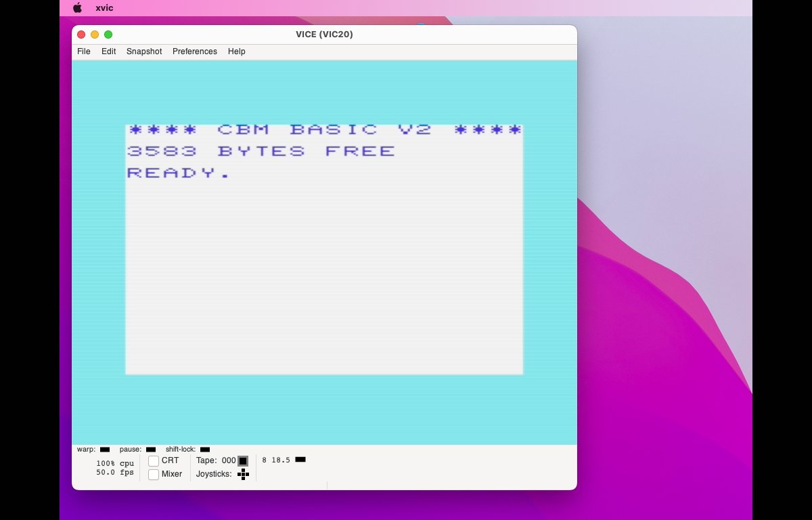Open the File menu

(x=83, y=51)
